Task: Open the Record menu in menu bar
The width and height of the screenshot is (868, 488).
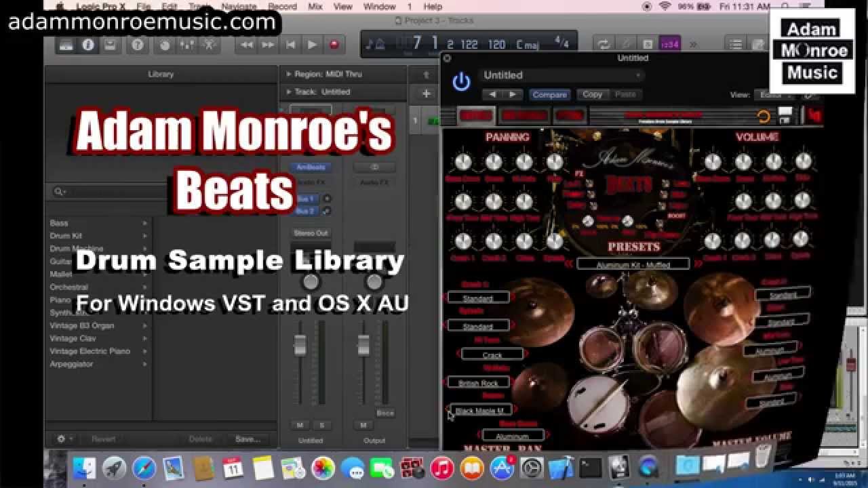Action: (282, 6)
